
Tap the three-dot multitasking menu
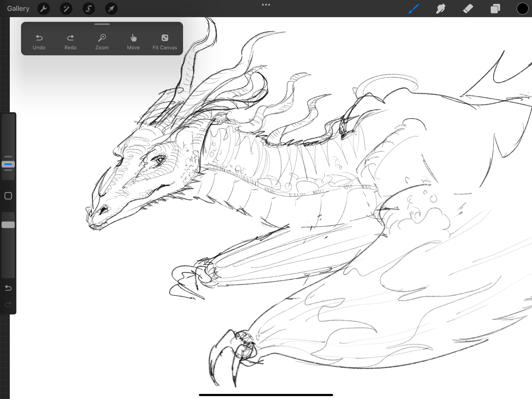(x=266, y=5)
